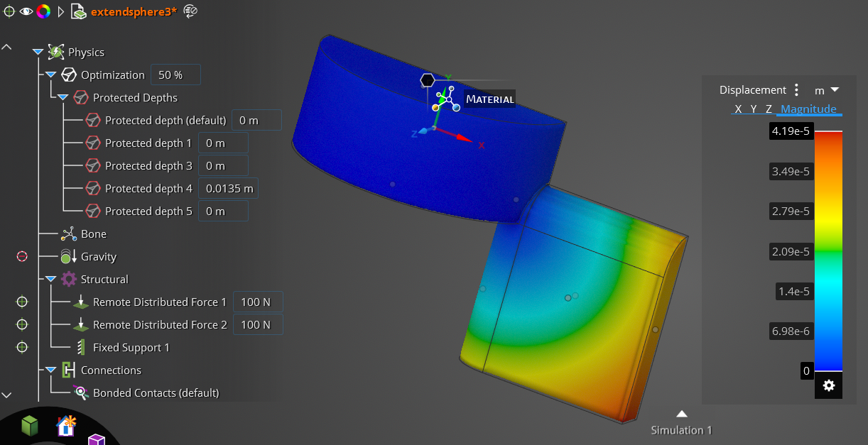Edit Protected depth 4 0.0135 m field
The image size is (868, 445).
(228, 188)
